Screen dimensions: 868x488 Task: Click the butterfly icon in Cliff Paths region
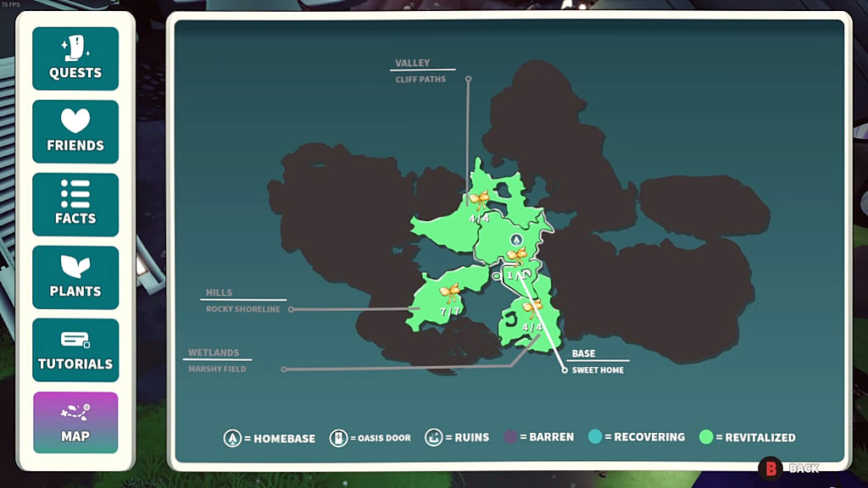tap(479, 199)
